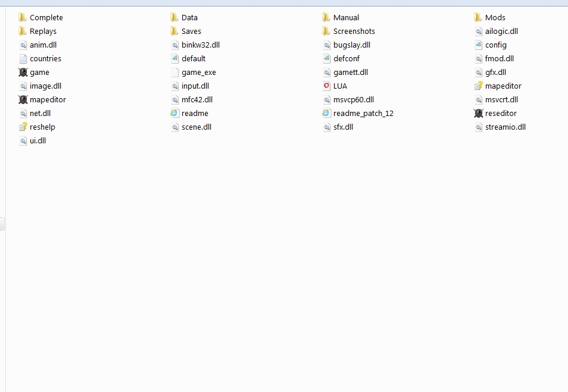Select the file named ui.dll
The image size is (568, 392).
pyautogui.click(x=33, y=141)
